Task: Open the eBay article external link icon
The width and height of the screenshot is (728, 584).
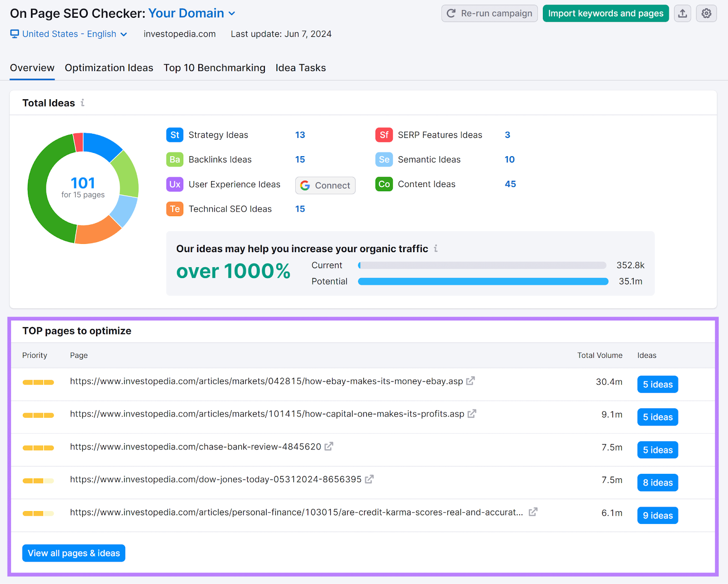Action: pyautogui.click(x=471, y=381)
